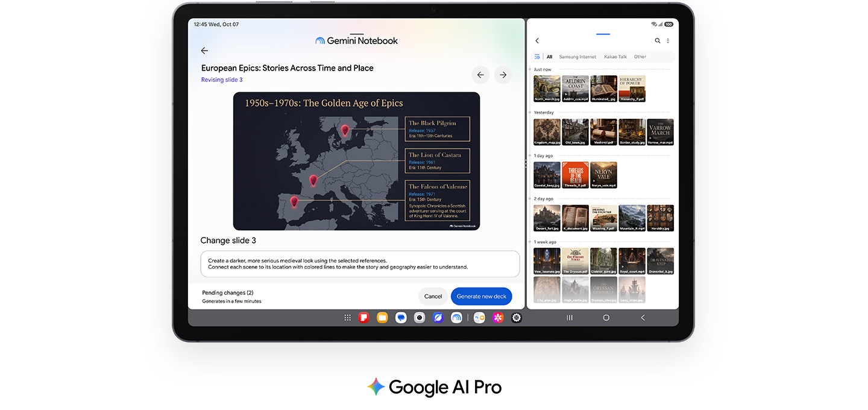Select the Hierarchy_P.pdf thumbnail

click(x=632, y=89)
